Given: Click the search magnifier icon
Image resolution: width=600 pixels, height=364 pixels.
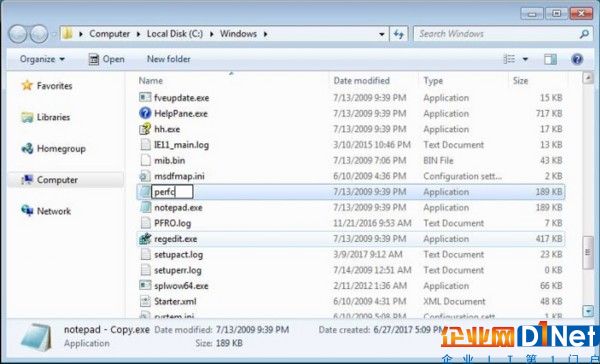Looking at the screenshot, I should click(584, 34).
